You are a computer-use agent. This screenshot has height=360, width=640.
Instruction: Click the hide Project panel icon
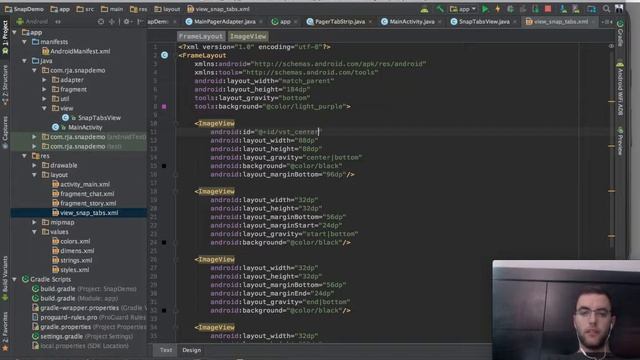[140, 21]
